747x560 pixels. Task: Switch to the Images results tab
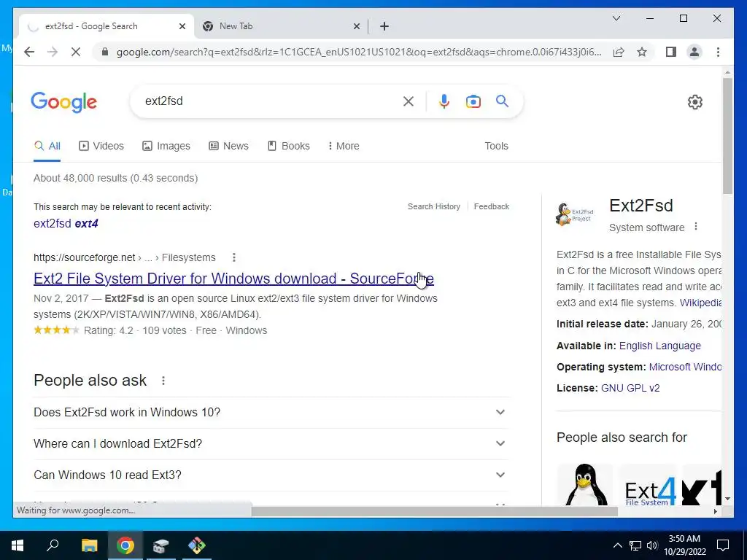[166, 146]
